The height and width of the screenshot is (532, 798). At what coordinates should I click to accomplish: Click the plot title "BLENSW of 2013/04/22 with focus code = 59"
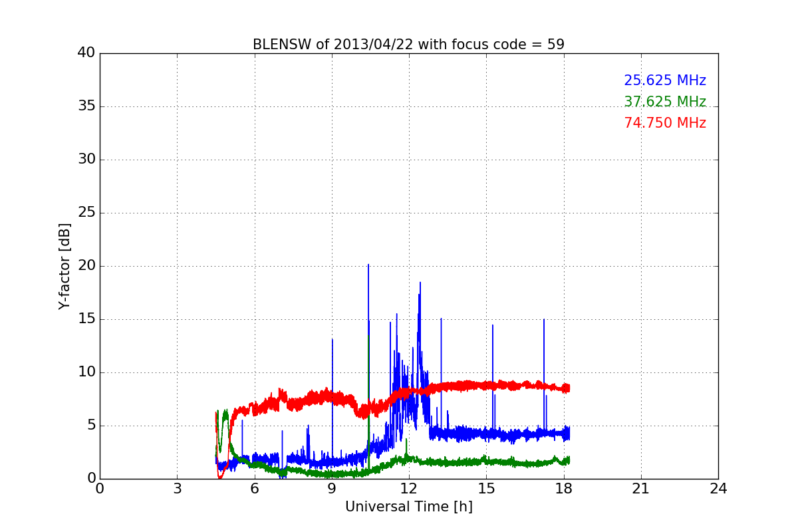[x=408, y=45]
